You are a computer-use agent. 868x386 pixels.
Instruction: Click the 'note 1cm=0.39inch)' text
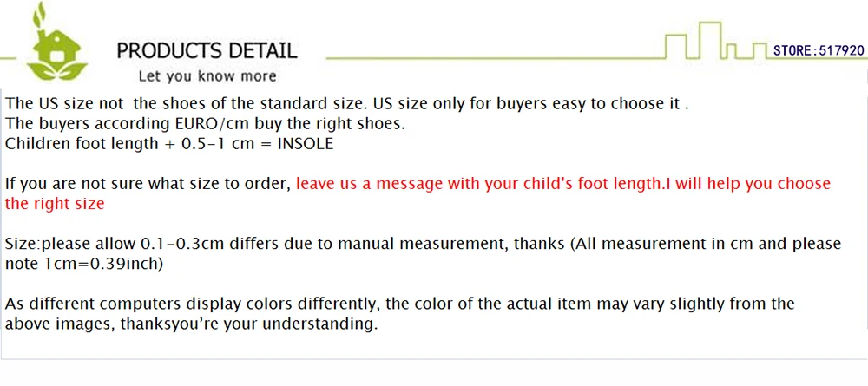84,265
